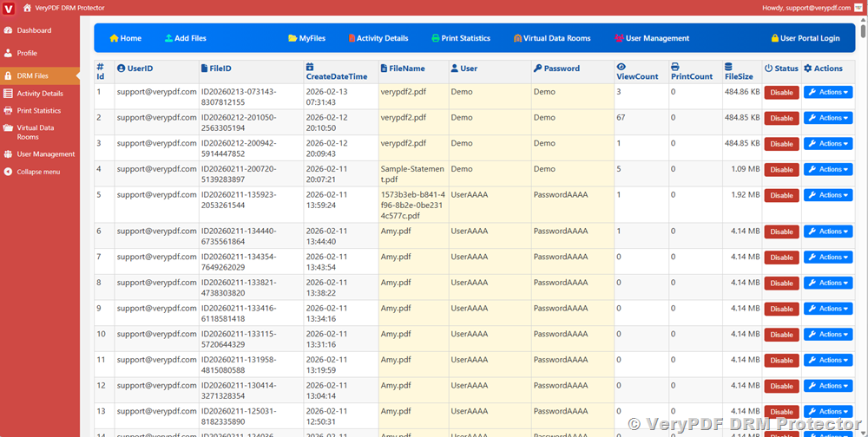Open Actions dropdown for row 5
Screen dimensions: 868x437
tap(827, 196)
